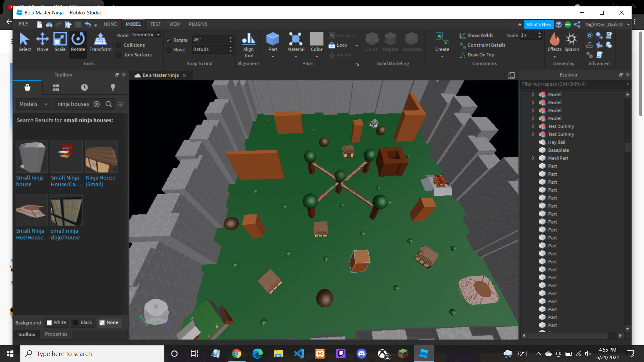The image size is (644, 362).
Task: Open Discord from the taskbar
Action: pos(361,354)
